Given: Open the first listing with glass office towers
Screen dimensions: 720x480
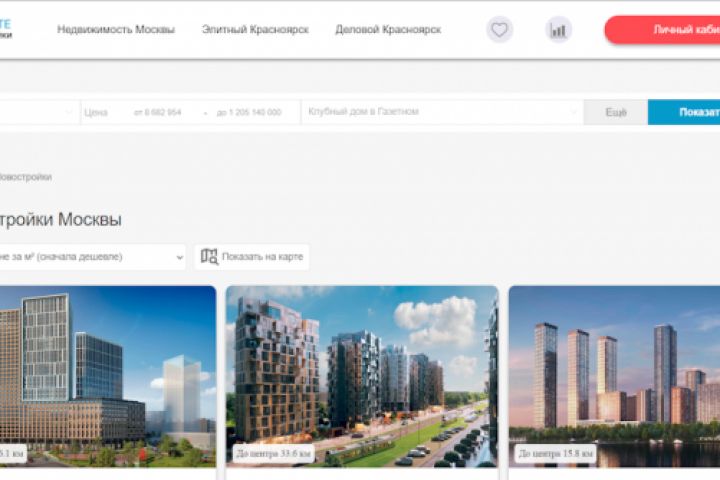Looking at the screenshot, I should coord(108,377).
